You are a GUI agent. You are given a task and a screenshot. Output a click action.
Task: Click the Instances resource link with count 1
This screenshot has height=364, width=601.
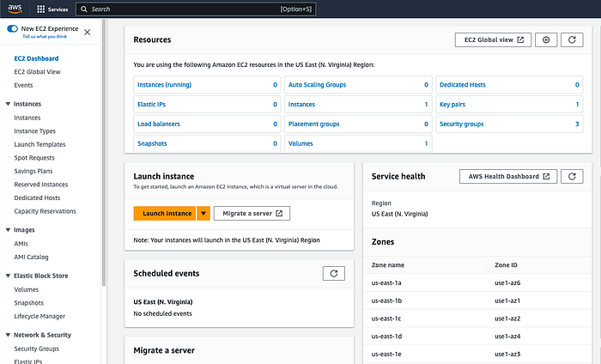[x=301, y=105]
